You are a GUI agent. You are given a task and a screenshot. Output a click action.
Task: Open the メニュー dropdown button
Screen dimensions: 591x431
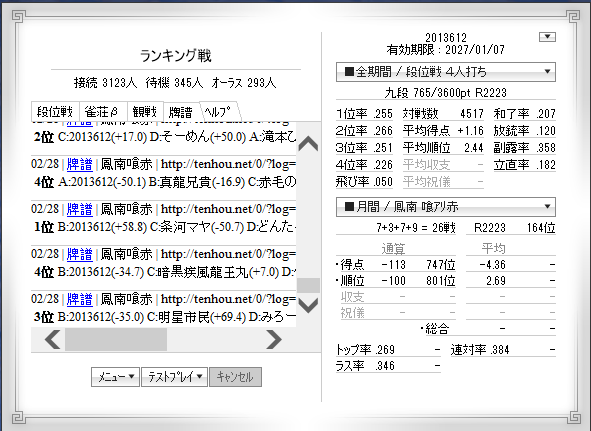115,377
